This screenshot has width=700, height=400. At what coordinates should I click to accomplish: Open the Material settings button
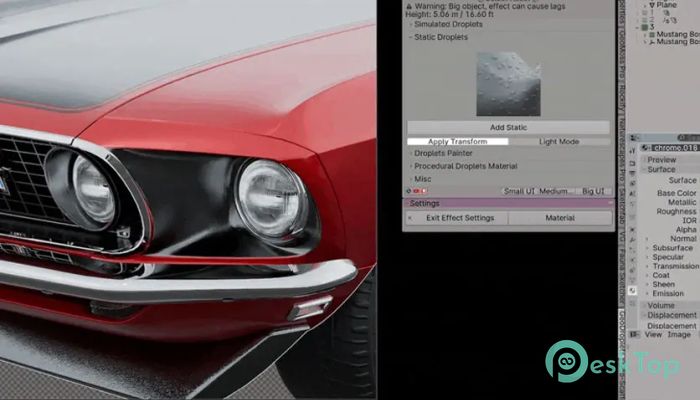point(560,218)
